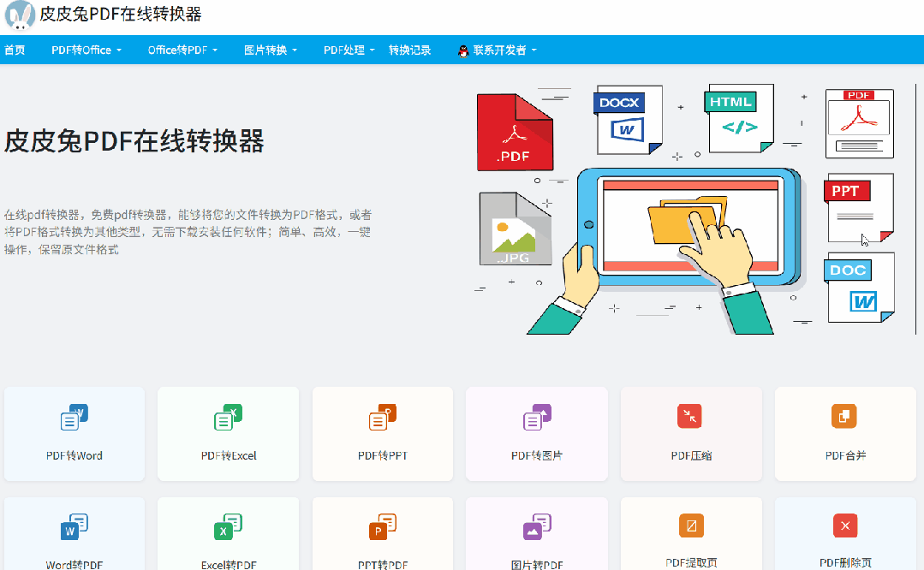Expand the Office转PDF dropdown
The image size is (924, 570).
point(180,50)
